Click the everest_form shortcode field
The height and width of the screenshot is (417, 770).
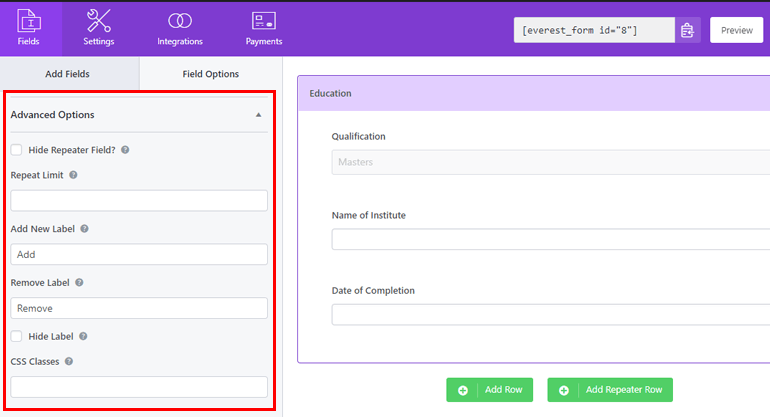pyautogui.click(x=594, y=30)
